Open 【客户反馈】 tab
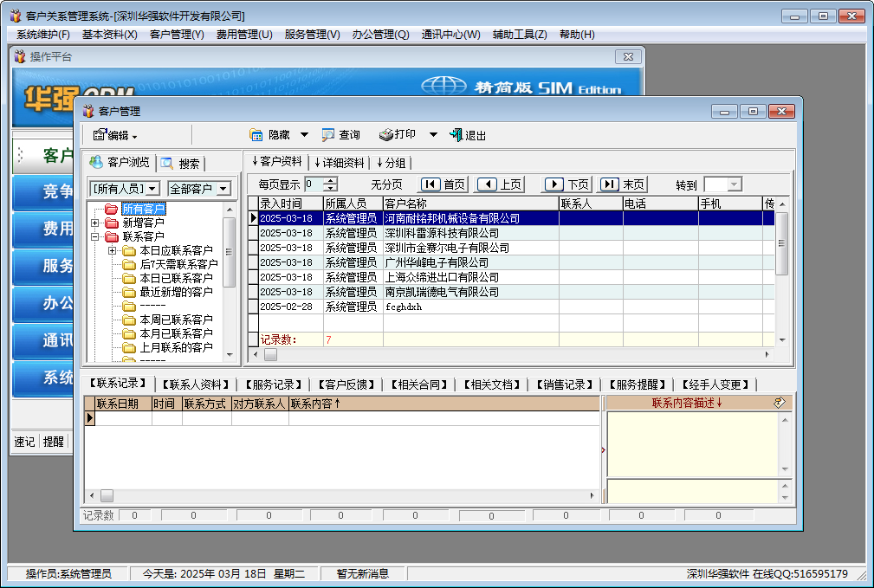This screenshot has height=588, width=874. pyautogui.click(x=346, y=384)
